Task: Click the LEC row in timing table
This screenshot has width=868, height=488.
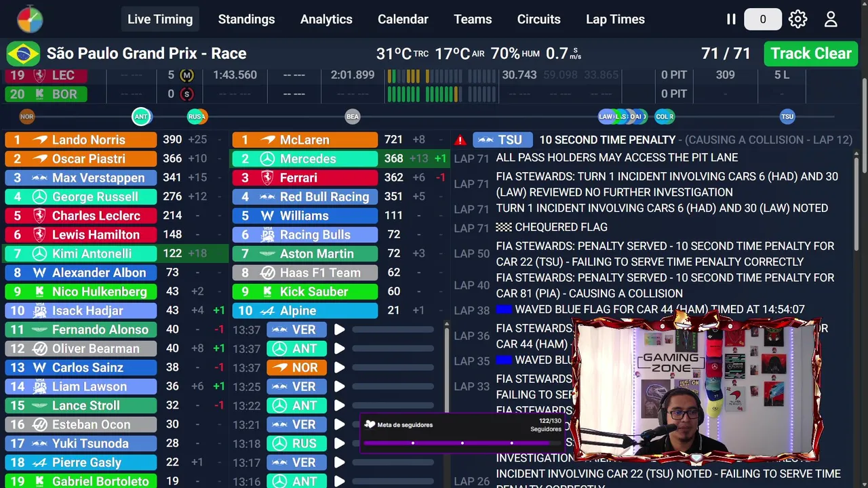Action: 431,75
